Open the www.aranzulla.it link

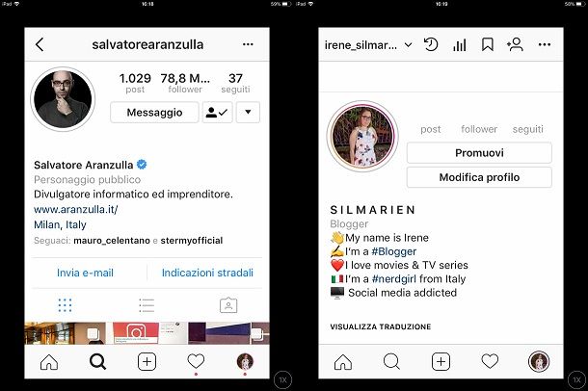tap(76, 209)
